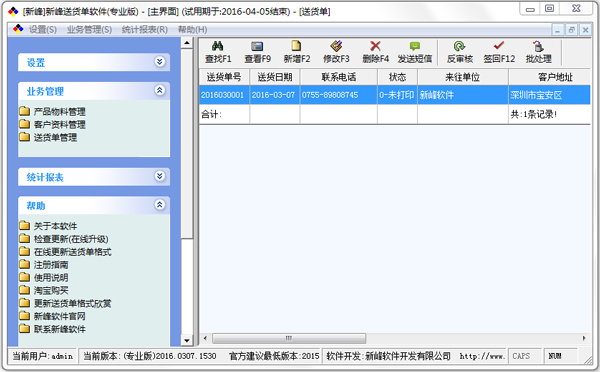Sort by 送货单号 column header
Image resolution: width=600 pixels, height=372 pixels.
224,77
